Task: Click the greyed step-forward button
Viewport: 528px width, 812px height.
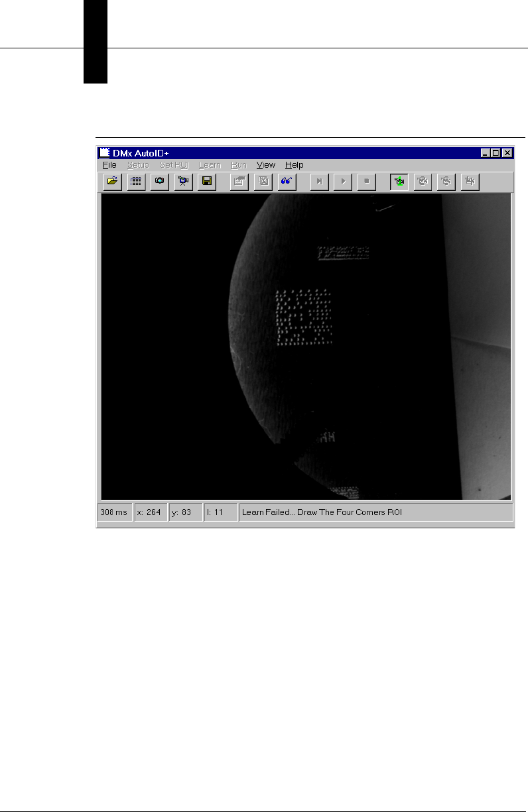Action: point(320,182)
